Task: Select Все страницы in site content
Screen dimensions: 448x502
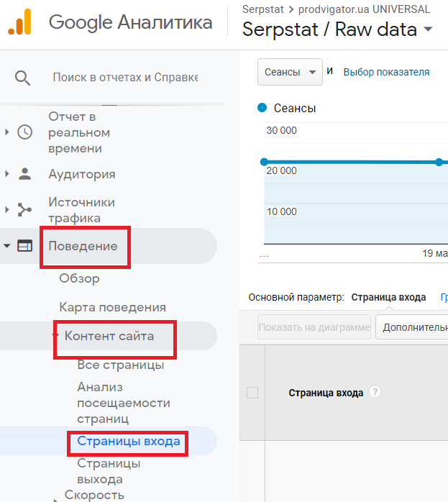Action: click(x=121, y=365)
